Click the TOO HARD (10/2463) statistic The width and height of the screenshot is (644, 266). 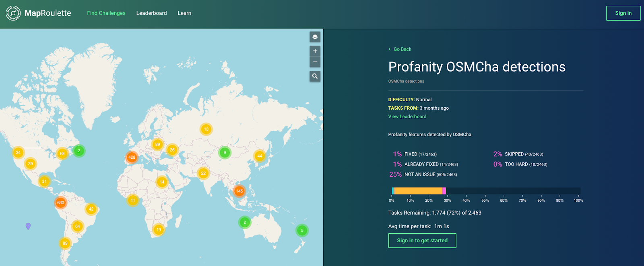(x=520, y=164)
